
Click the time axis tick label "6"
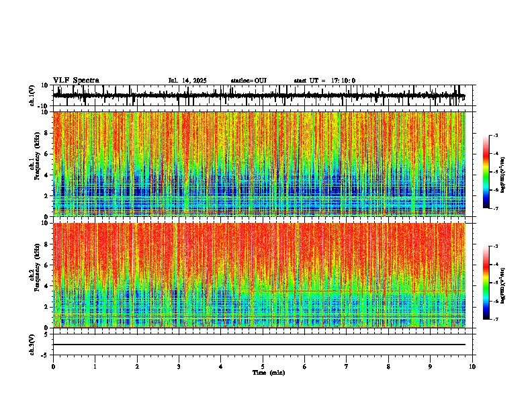(305, 367)
